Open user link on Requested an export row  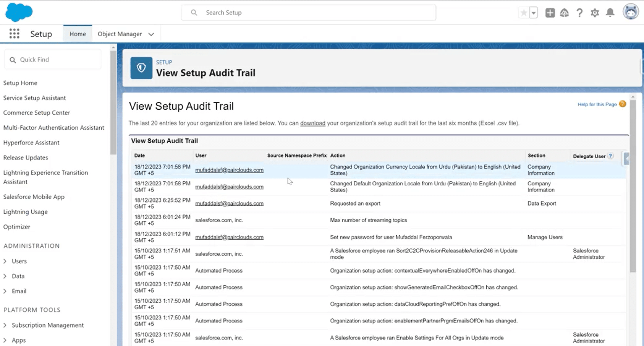[x=229, y=203]
